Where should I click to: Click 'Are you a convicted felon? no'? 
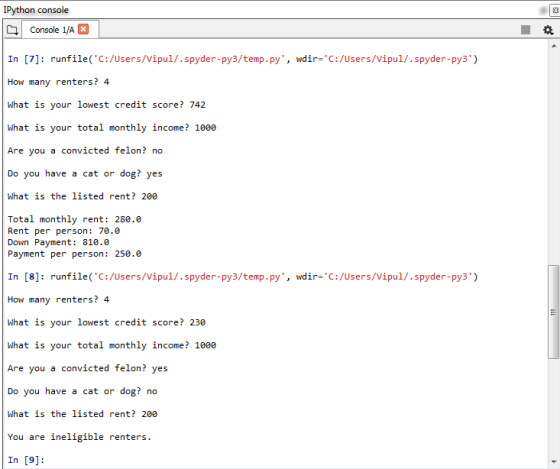point(85,151)
